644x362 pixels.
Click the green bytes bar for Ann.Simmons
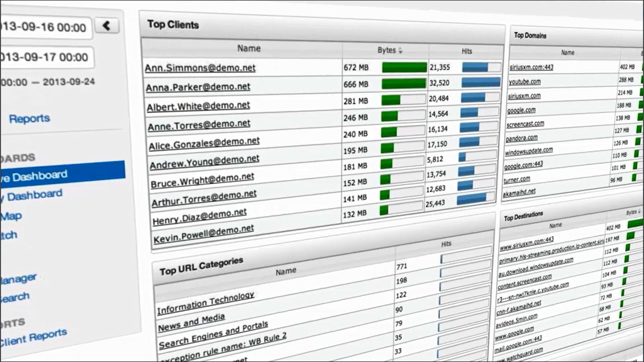[404, 67]
